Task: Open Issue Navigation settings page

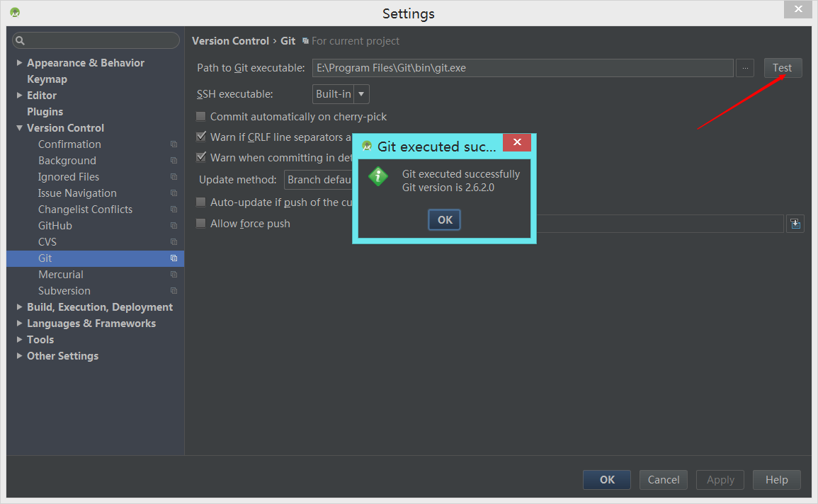Action: (77, 193)
